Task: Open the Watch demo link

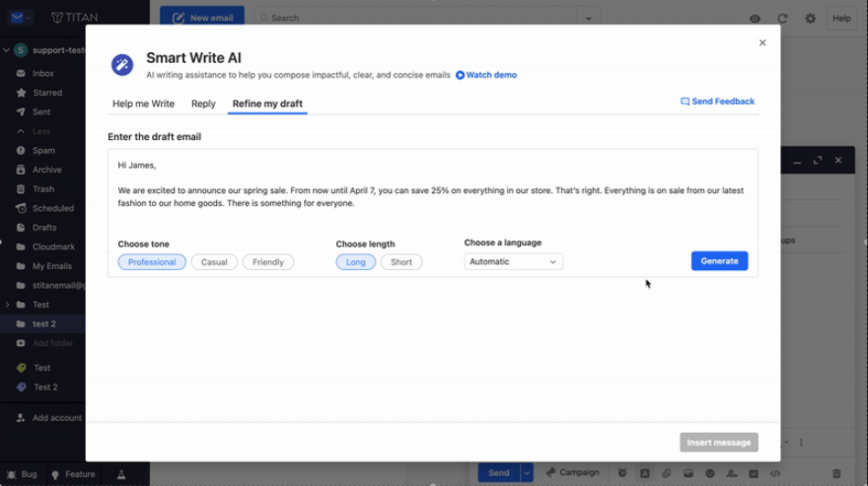Action: tap(490, 75)
